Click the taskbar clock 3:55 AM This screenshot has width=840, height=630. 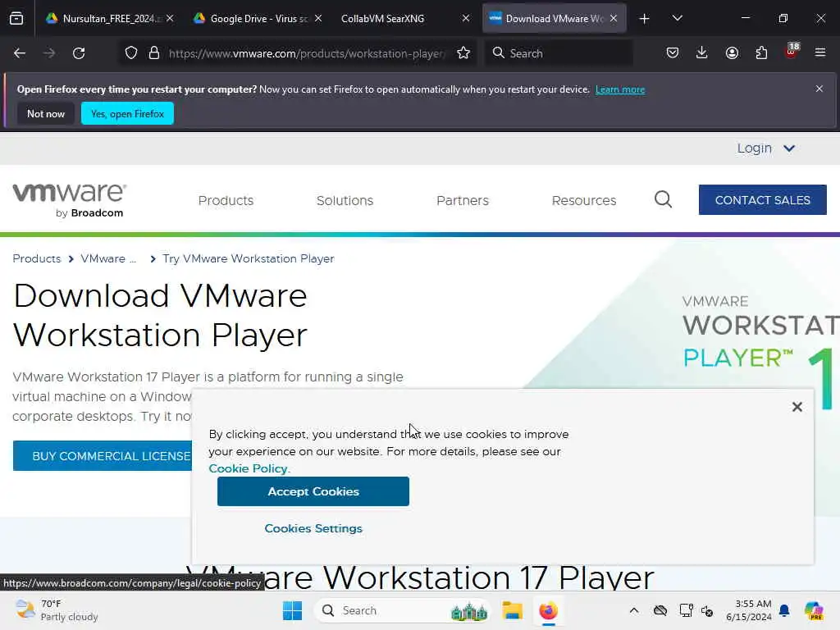[748, 610]
